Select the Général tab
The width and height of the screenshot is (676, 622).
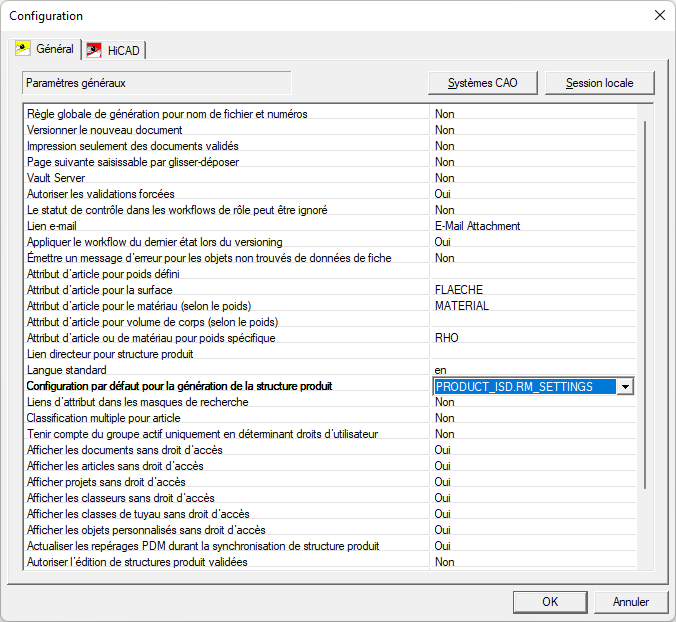[x=54, y=49]
